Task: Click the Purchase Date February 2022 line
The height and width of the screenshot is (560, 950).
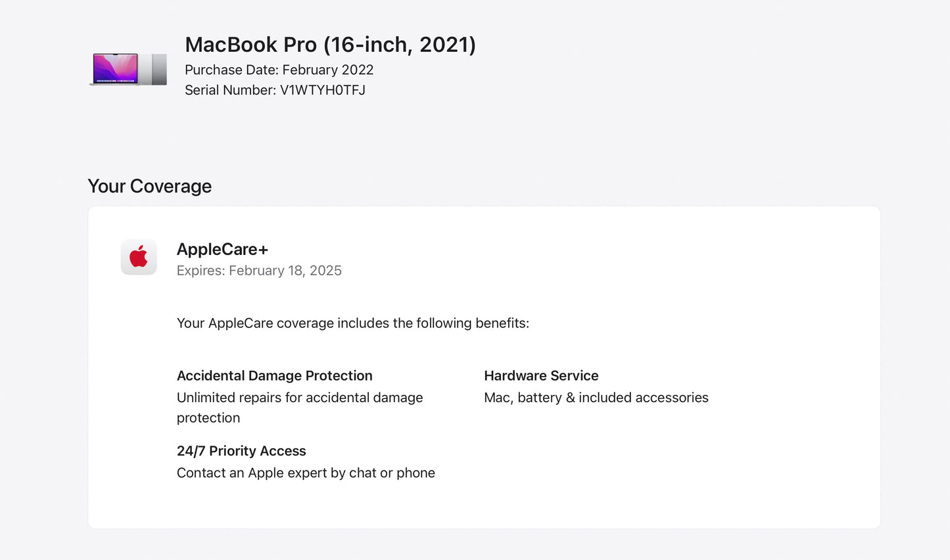Action: pyautogui.click(x=279, y=70)
